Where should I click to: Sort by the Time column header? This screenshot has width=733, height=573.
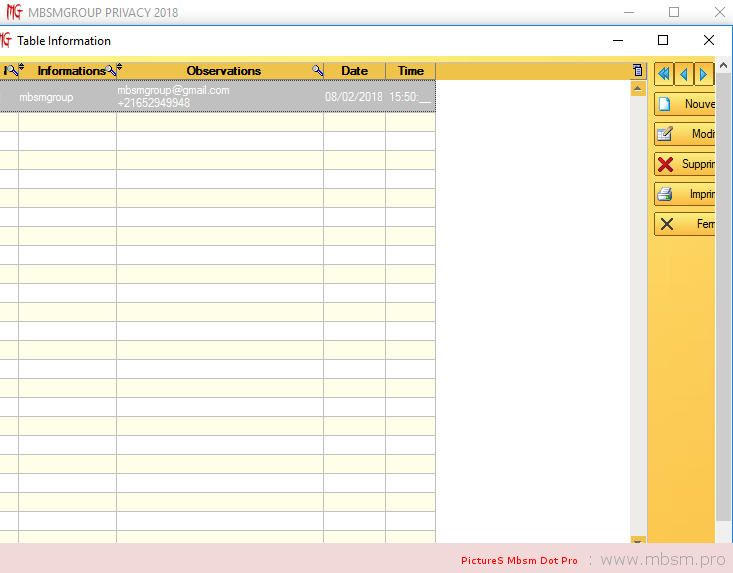(x=410, y=71)
